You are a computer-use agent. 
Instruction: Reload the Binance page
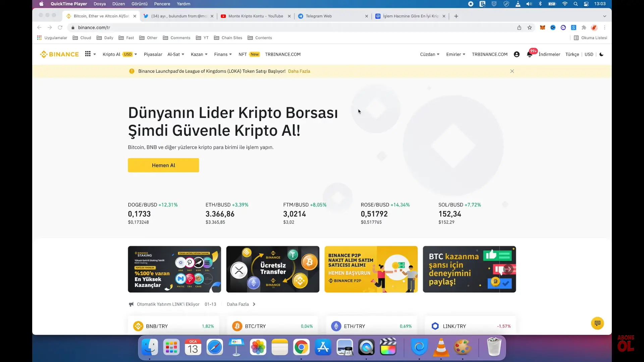pyautogui.click(x=60, y=27)
